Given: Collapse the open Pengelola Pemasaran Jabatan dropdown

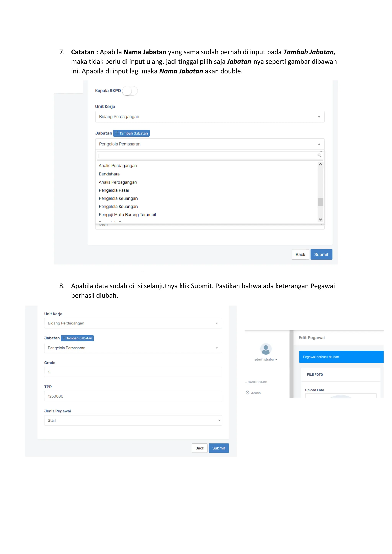Looking at the screenshot, I should (x=210, y=144).
